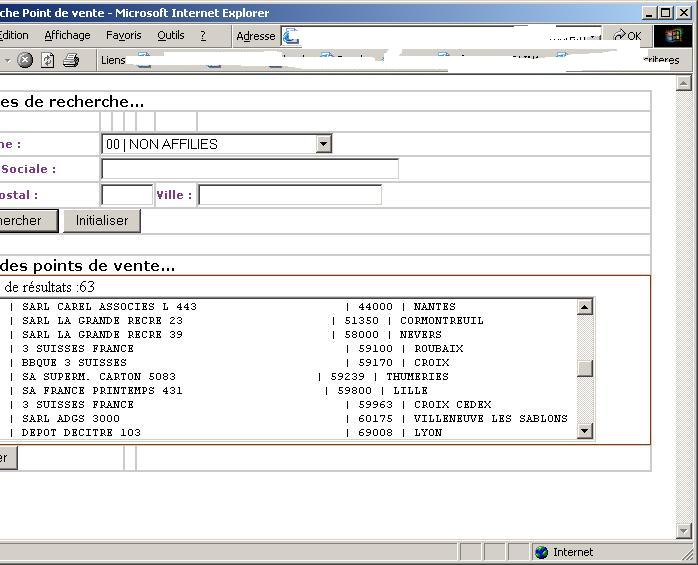
Task: Click the Ville text input field
Action: pos(289,195)
